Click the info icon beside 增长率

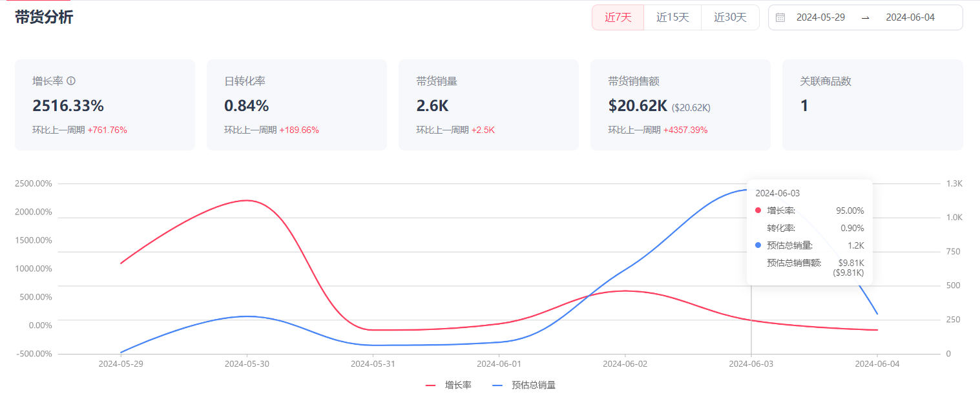[71, 81]
